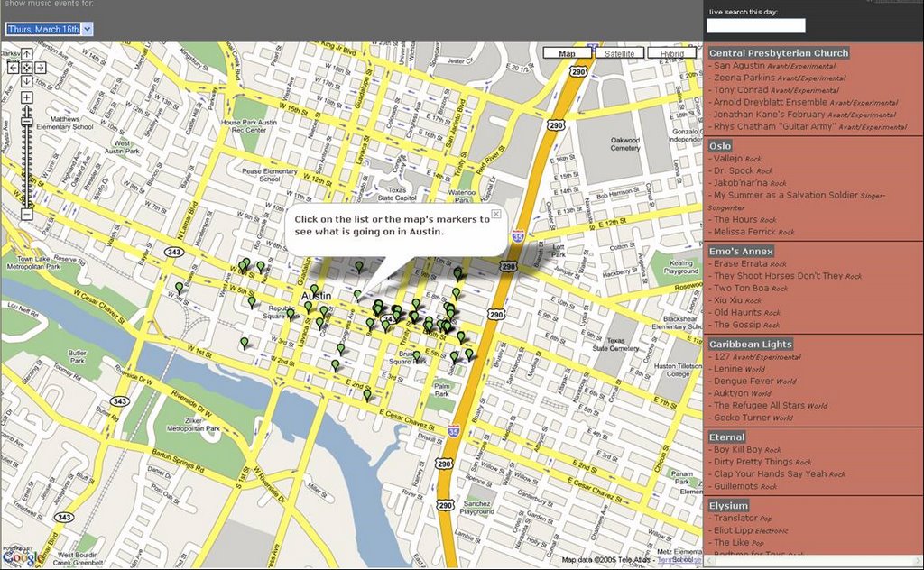Viewport: 924px width, 570px height.
Task: Click the center map reset button
Action: pos(26,68)
